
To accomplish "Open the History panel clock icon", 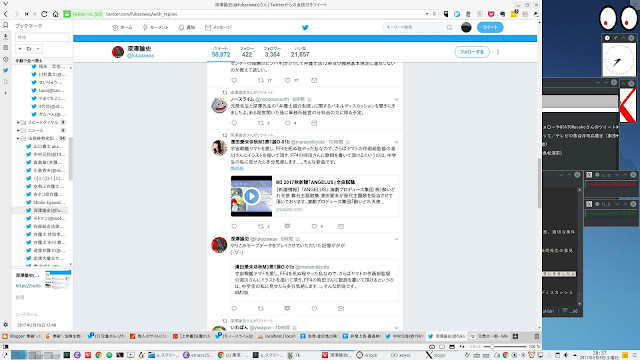I will click(x=5, y=59).
